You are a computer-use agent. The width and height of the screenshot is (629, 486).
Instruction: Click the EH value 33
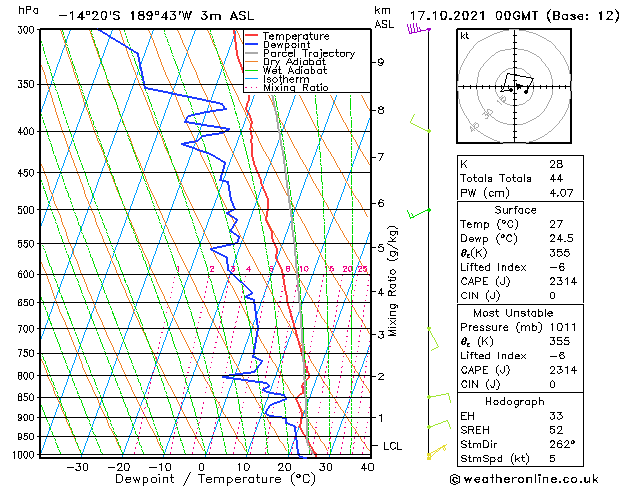point(556,416)
